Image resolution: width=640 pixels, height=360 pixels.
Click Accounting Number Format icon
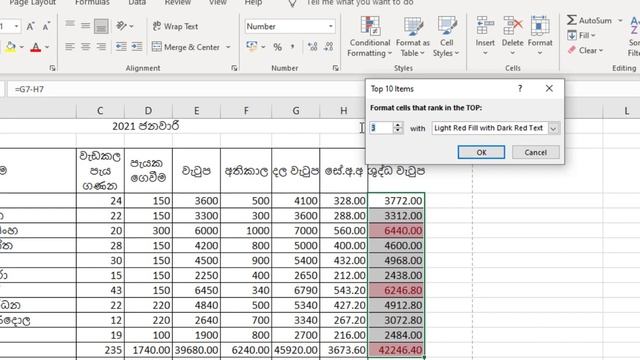point(252,47)
